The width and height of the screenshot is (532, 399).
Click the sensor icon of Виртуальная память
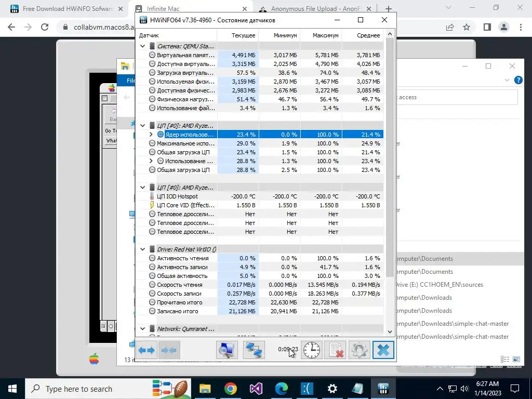(x=152, y=55)
